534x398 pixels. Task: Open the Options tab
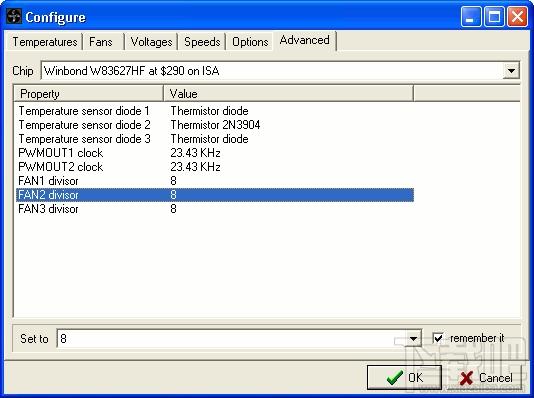point(250,42)
